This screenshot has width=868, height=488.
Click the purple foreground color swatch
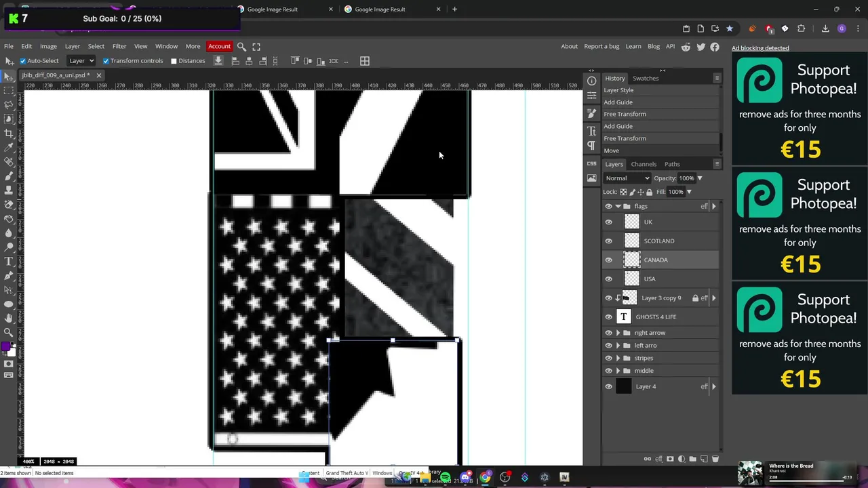[x=6, y=348]
